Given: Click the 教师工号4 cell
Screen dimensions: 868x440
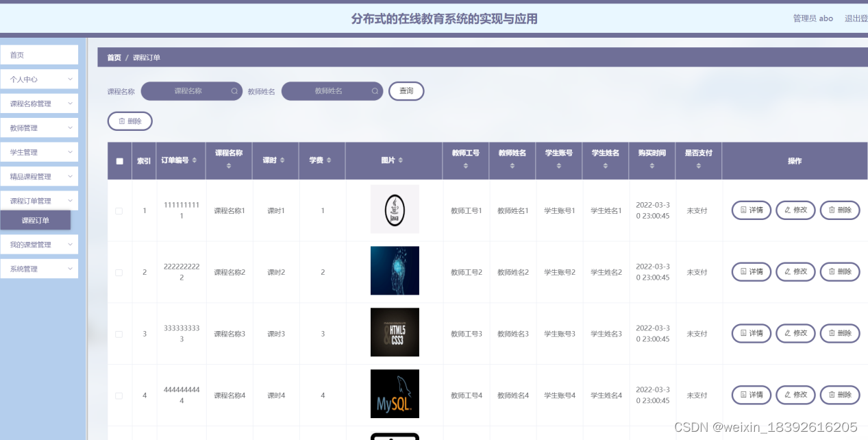Looking at the screenshot, I should pos(467,395).
